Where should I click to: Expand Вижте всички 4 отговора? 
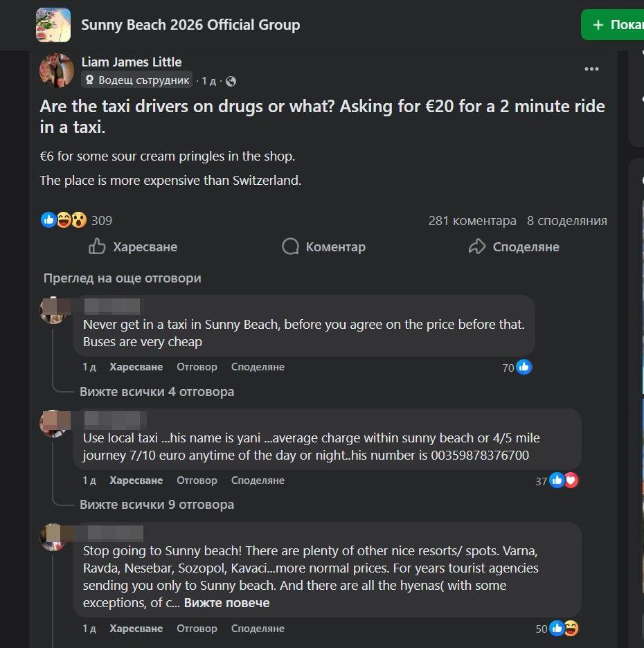[x=156, y=391]
